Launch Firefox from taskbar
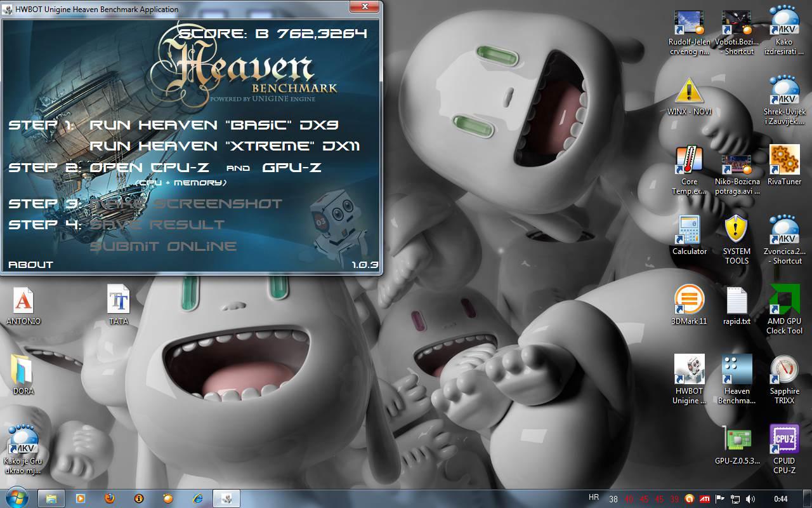This screenshot has height=508, width=812. (110, 498)
